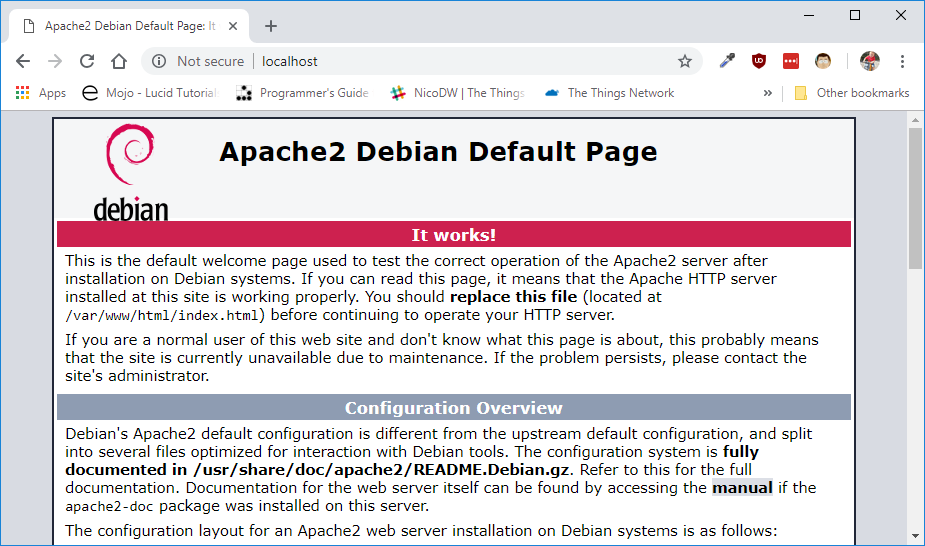Open the eyedropper color picker extension
Screen dimensions: 925x546
click(727, 61)
